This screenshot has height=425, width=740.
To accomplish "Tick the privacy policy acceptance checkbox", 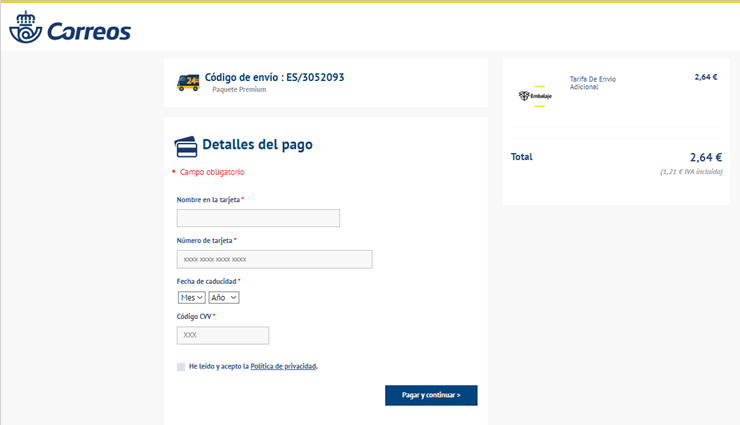I will pos(181,367).
